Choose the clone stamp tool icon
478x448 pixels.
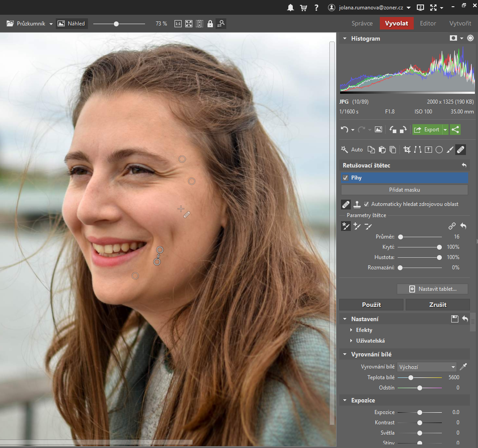357,205
